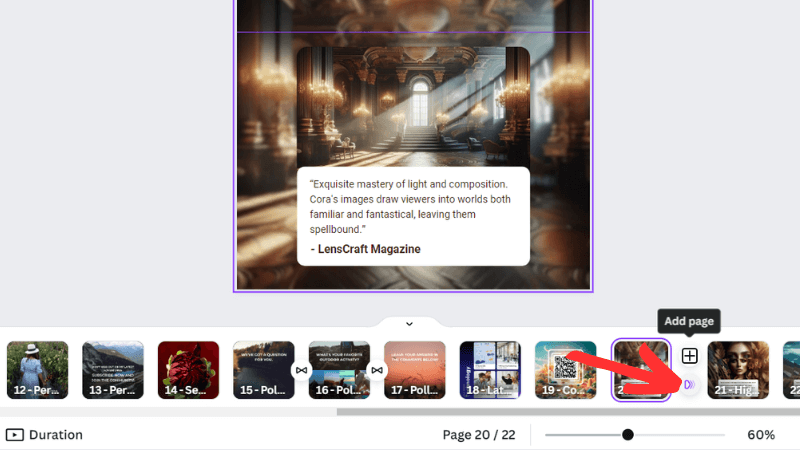Select page 17 poll thumbnail
The image size is (800, 450).
pyautogui.click(x=415, y=370)
